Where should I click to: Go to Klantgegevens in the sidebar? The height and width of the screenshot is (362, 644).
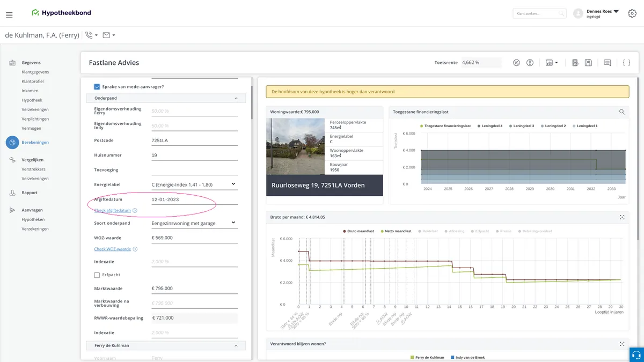[x=35, y=72]
